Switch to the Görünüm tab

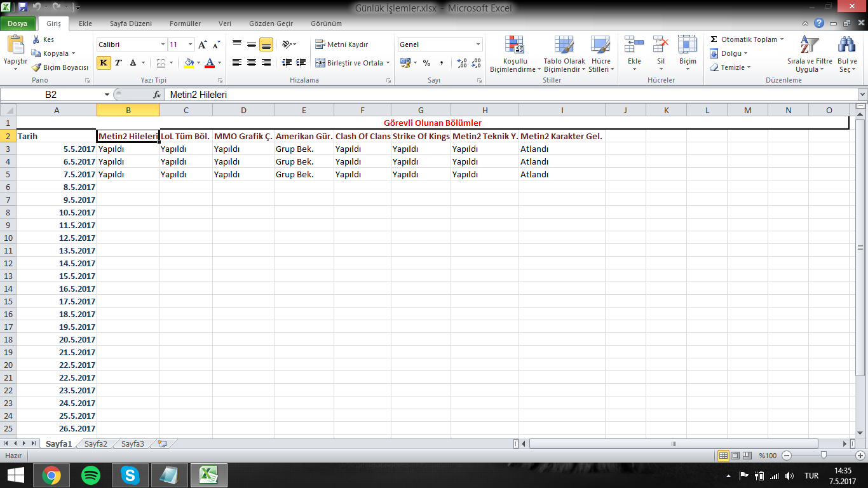(x=326, y=24)
